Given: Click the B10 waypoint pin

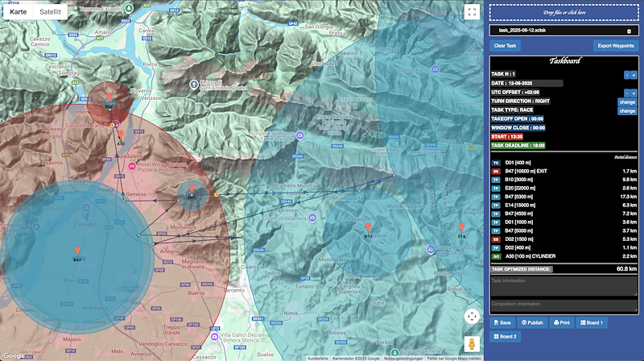Looking at the screenshot, I should [x=369, y=228].
